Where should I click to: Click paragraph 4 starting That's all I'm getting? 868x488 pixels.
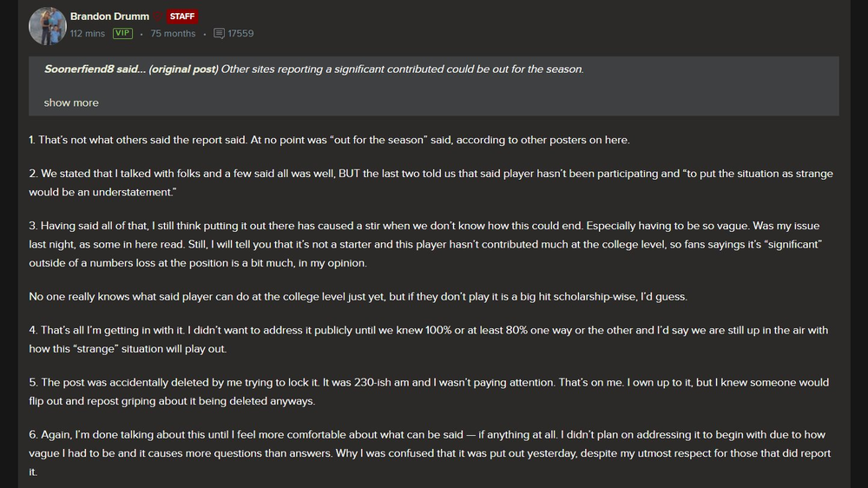pyautogui.click(x=428, y=339)
